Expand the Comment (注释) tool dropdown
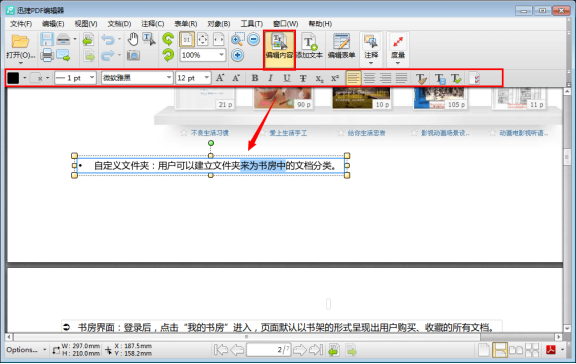Image resolution: width=576 pixels, height=364 pixels. [x=371, y=64]
